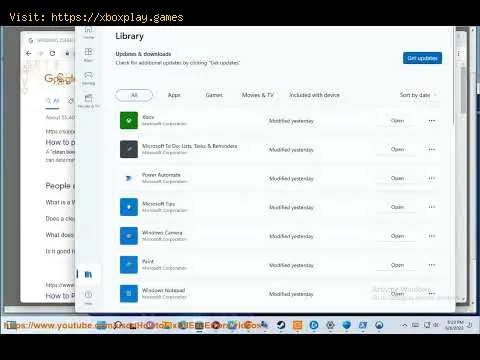This screenshot has width=480, height=360.
Task: Open Windows Camera from its row
Action: (x=397, y=236)
